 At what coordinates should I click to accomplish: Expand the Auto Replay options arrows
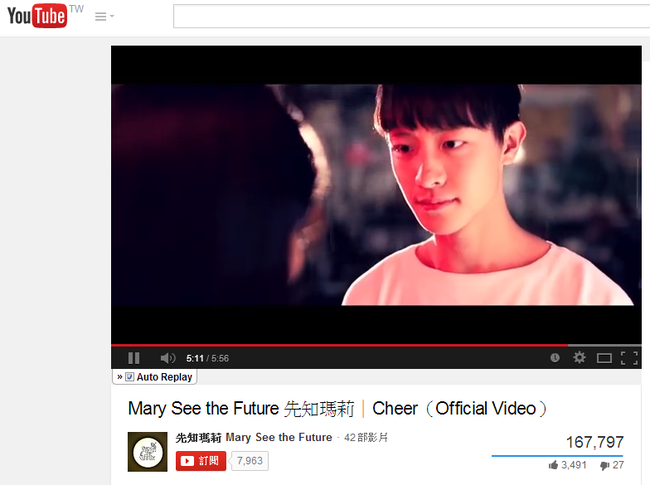[120, 377]
